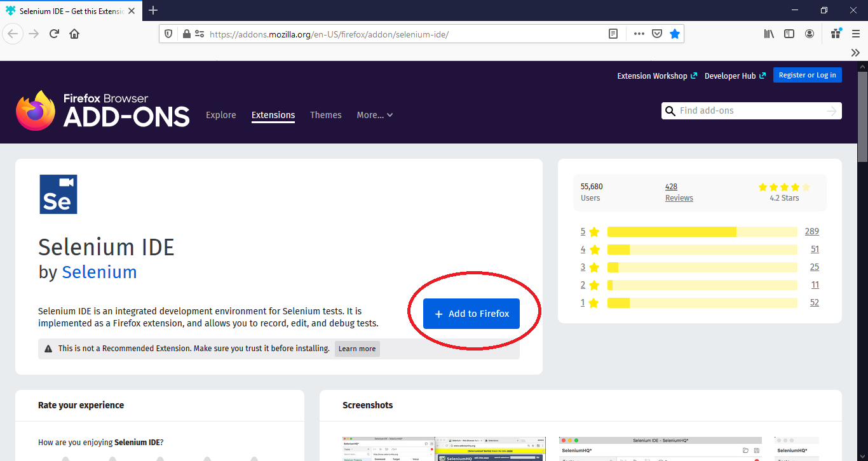This screenshot has height=461, width=868.
Task: Open the Selenium author link
Action: pos(99,272)
